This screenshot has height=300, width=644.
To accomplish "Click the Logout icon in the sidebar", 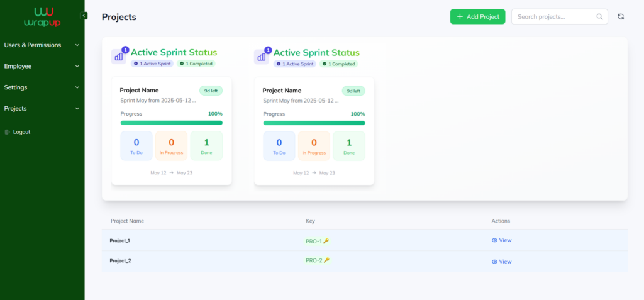I will [8, 132].
